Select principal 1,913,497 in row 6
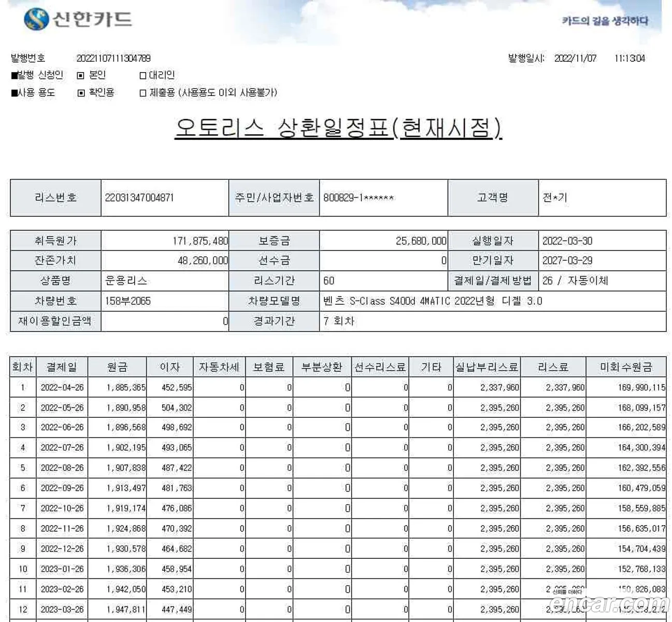The width and height of the screenshot is (672, 622). (x=126, y=488)
